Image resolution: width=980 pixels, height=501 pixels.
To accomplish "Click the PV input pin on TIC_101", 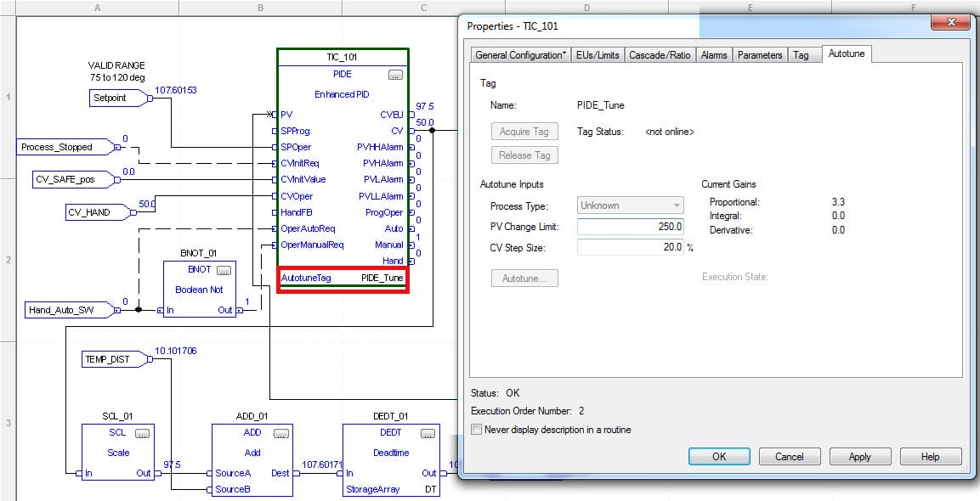I will click(275, 115).
